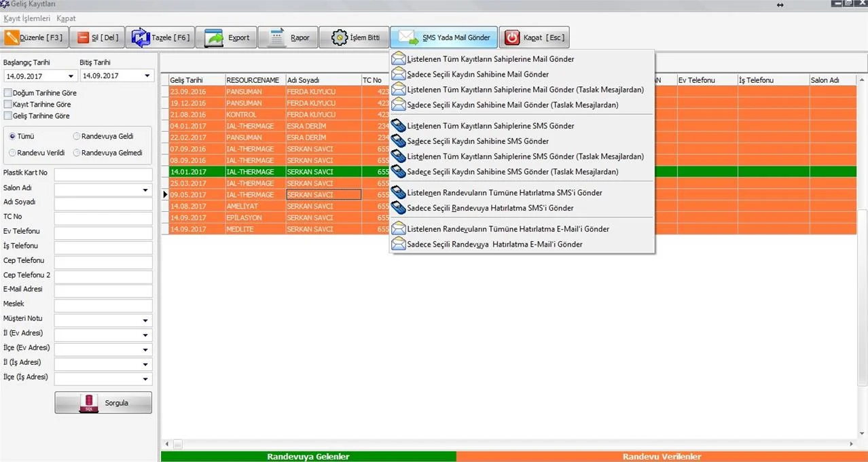Click the Sil [Del] delete button
This screenshot has width=868, height=462.
pos(97,37)
